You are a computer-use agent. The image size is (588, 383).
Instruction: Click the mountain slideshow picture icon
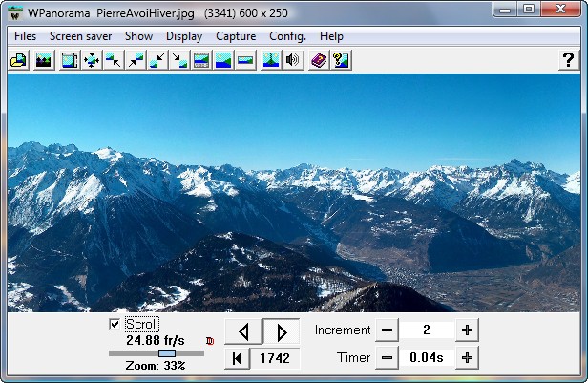click(44, 60)
